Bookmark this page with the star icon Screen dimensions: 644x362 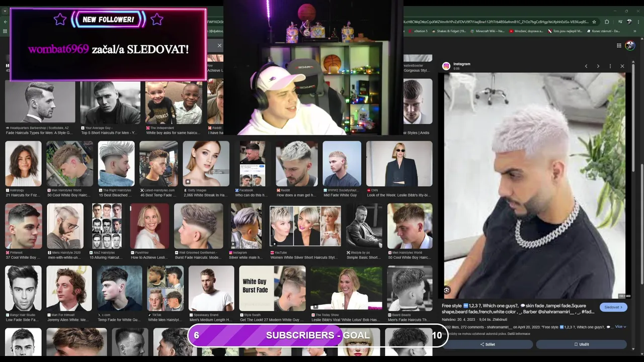(x=594, y=22)
